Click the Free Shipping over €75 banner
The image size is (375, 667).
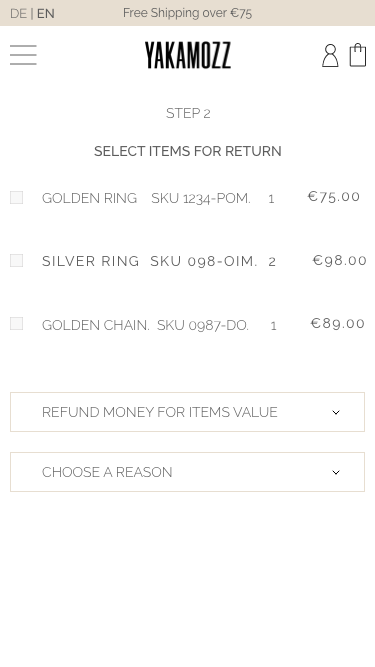pyautogui.click(x=188, y=13)
